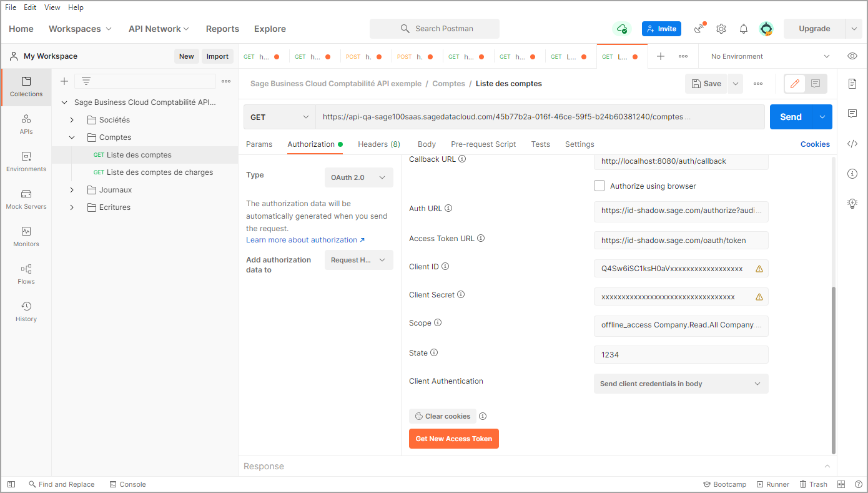
Task: Switch to comment mode icon
Action: pos(816,84)
